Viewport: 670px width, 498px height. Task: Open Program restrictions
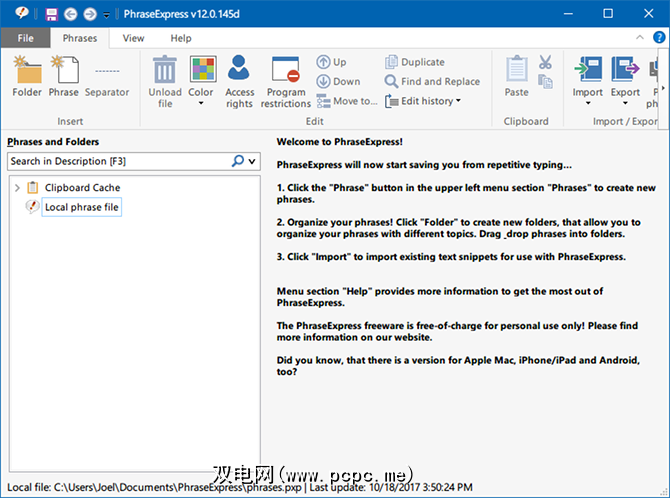(x=285, y=81)
